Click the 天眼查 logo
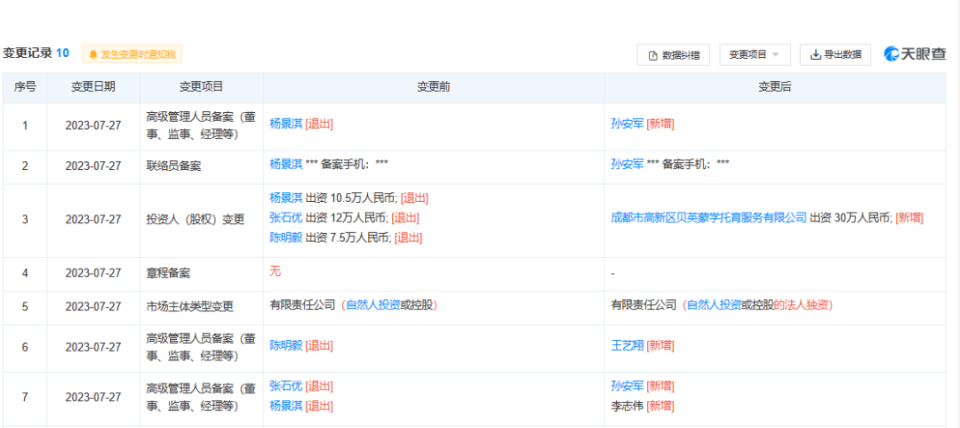This screenshot has height=428, width=960. (x=915, y=54)
